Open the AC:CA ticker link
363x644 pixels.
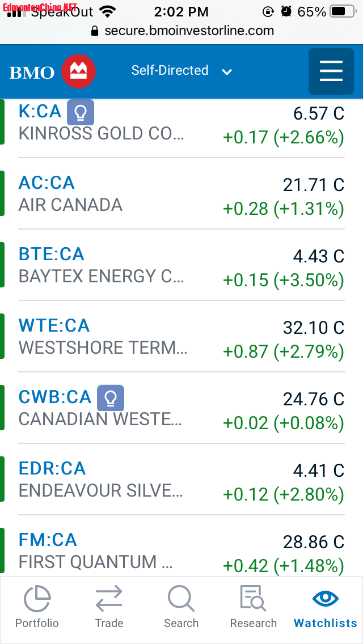point(47,183)
